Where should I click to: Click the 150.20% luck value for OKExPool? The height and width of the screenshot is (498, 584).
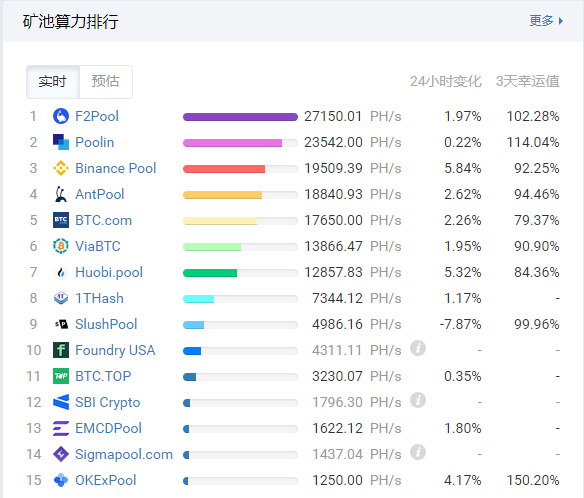tap(533, 480)
